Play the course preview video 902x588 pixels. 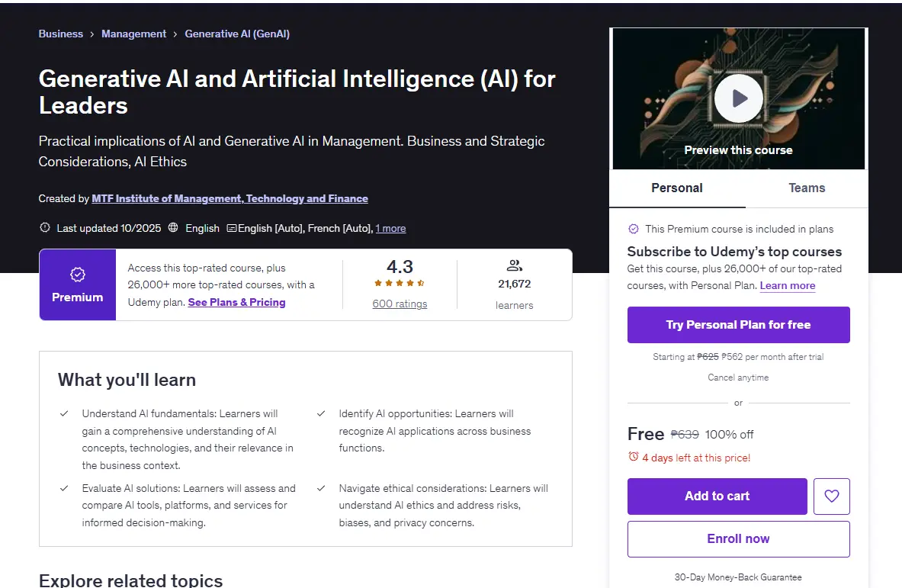[739, 98]
